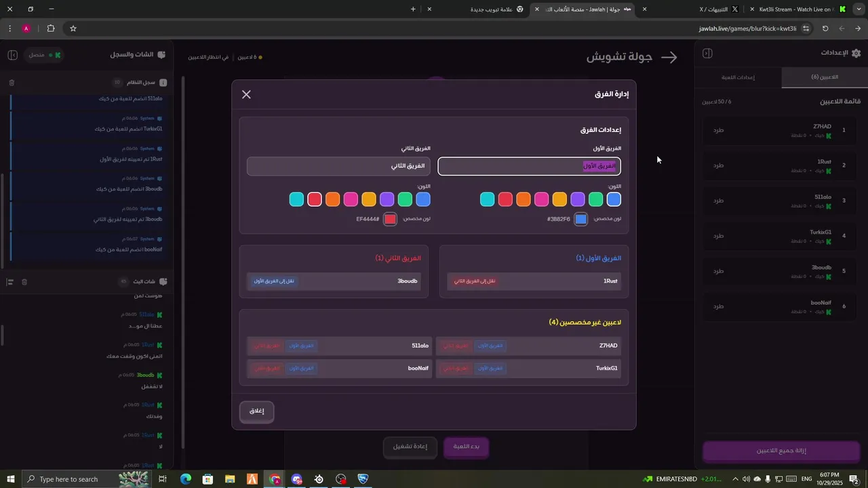This screenshot has height=488, width=868.
Task: Bookmark this page with the star icon
Action: 73,28
